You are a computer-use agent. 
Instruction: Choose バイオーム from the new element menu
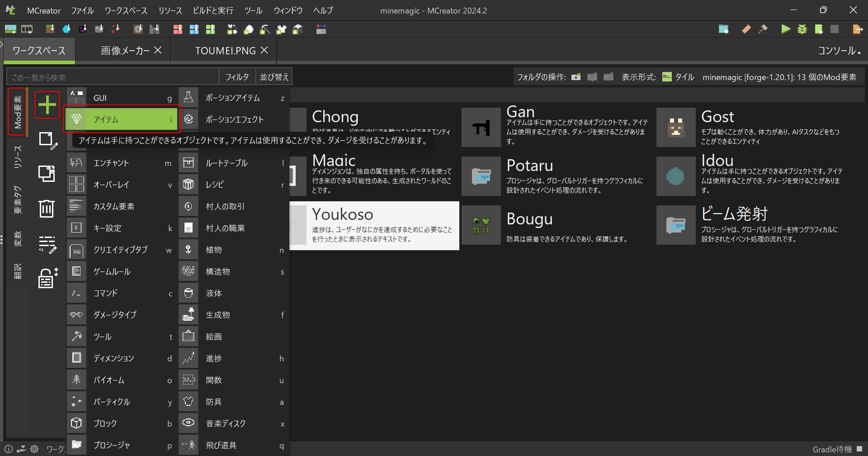pos(121,380)
